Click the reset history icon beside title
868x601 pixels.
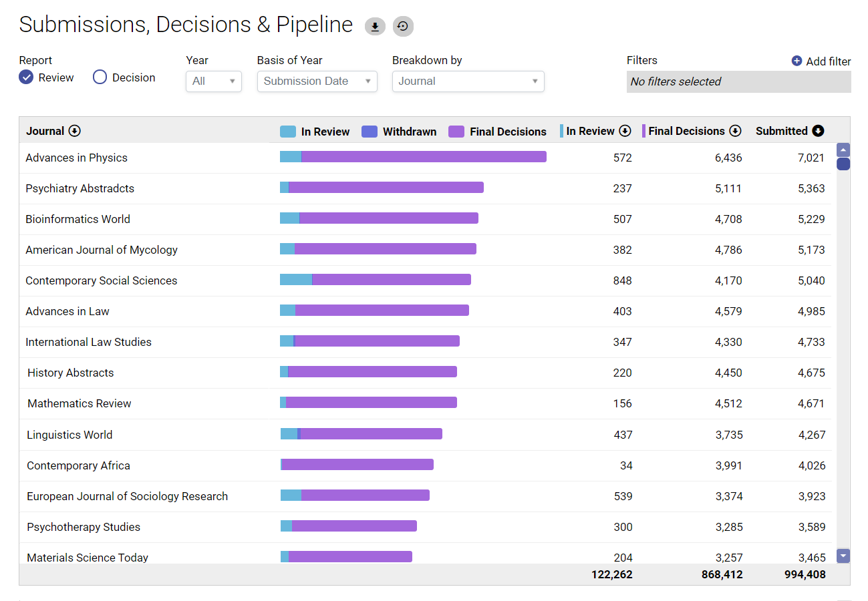click(x=403, y=27)
